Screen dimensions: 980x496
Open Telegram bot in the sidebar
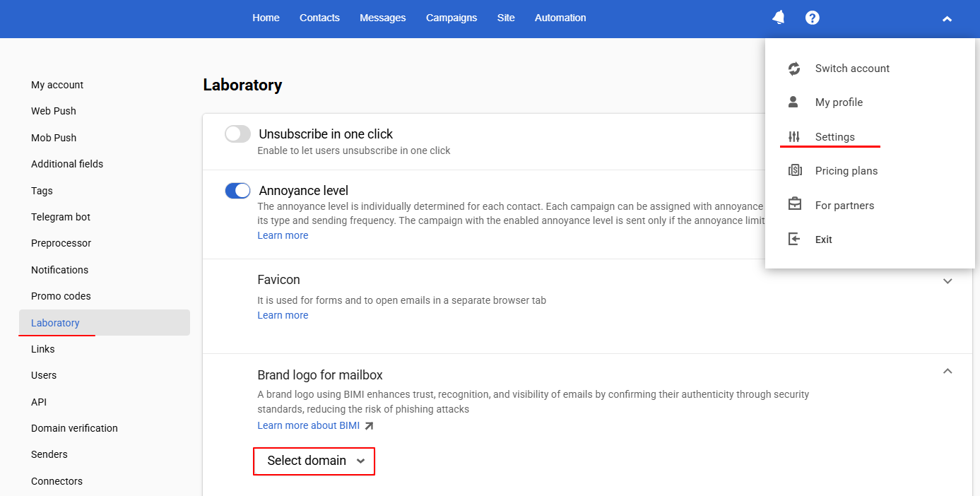[x=61, y=217]
